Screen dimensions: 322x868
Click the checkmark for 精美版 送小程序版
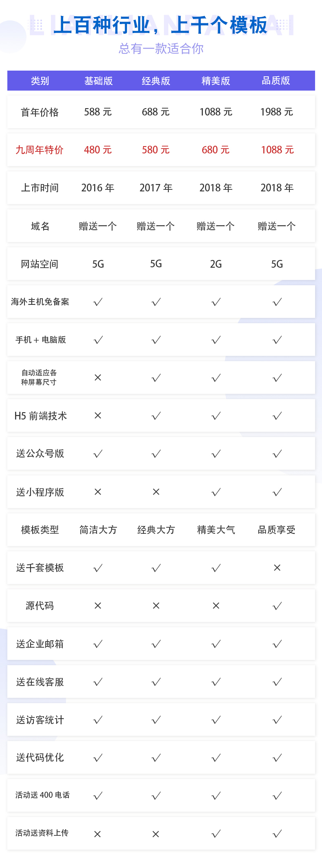pos(216,492)
